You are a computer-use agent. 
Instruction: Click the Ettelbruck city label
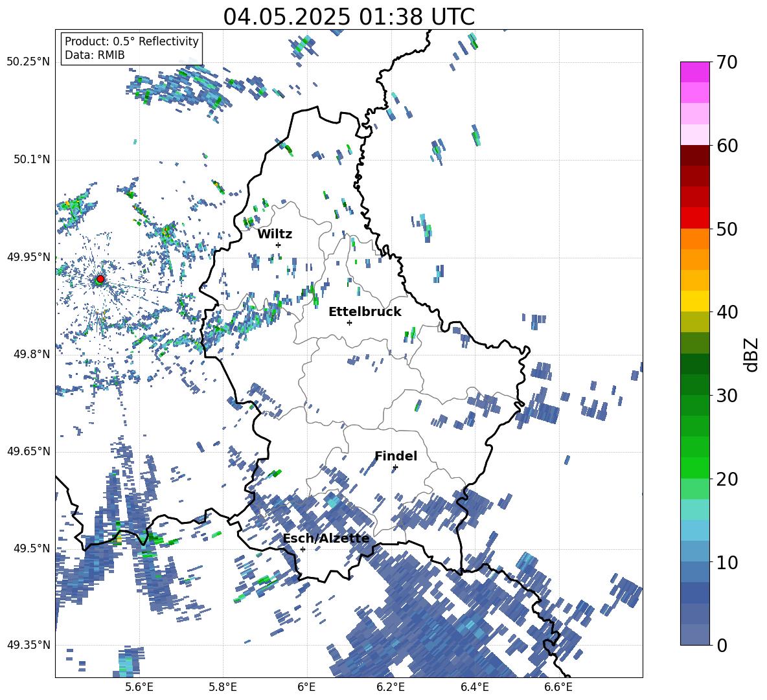(365, 312)
